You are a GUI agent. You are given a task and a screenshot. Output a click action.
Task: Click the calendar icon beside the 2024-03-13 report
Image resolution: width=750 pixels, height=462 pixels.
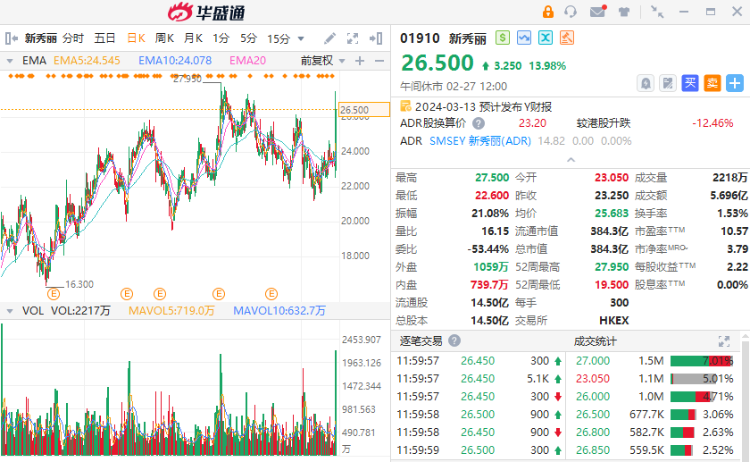pos(405,106)
